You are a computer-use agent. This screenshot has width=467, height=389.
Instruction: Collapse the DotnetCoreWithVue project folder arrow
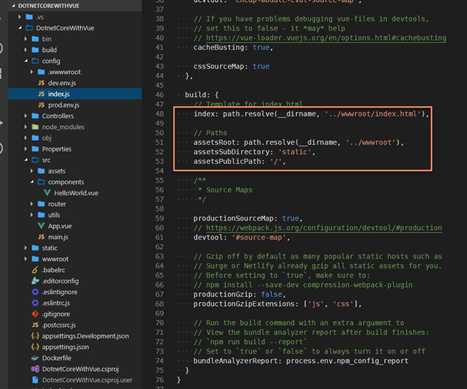point(20,28)
